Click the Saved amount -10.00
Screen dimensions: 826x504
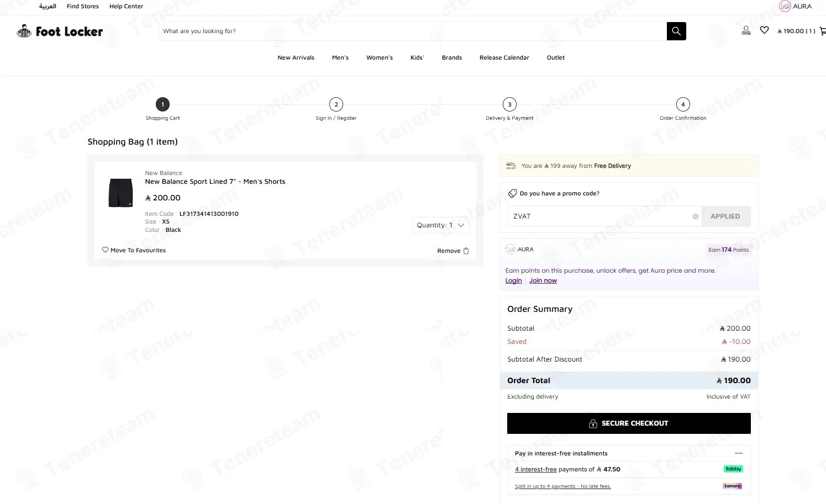[736, 342]
